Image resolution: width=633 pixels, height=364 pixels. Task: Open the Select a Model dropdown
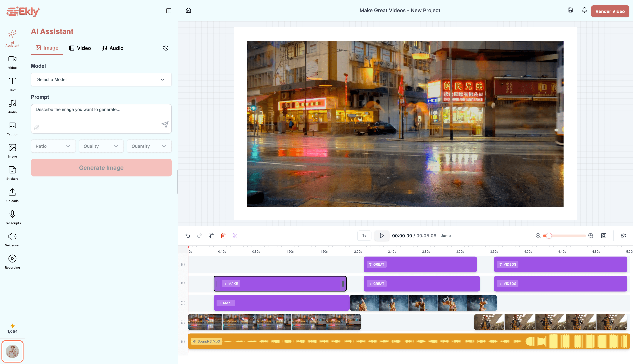click(101, 80)
